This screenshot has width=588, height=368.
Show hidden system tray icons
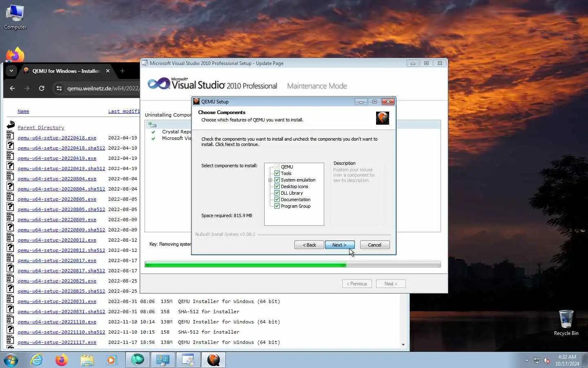coord(527,360)
